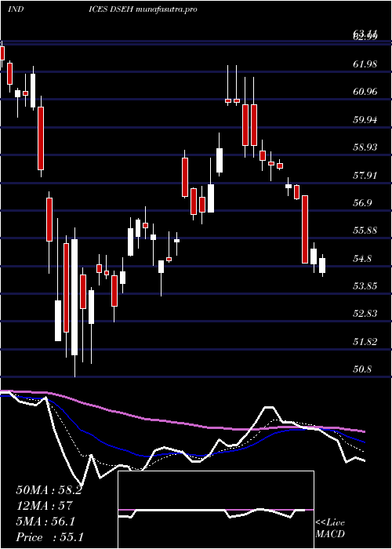Click the 50MA : 58.2 readout
392x549 pixels.
point(49,490)
